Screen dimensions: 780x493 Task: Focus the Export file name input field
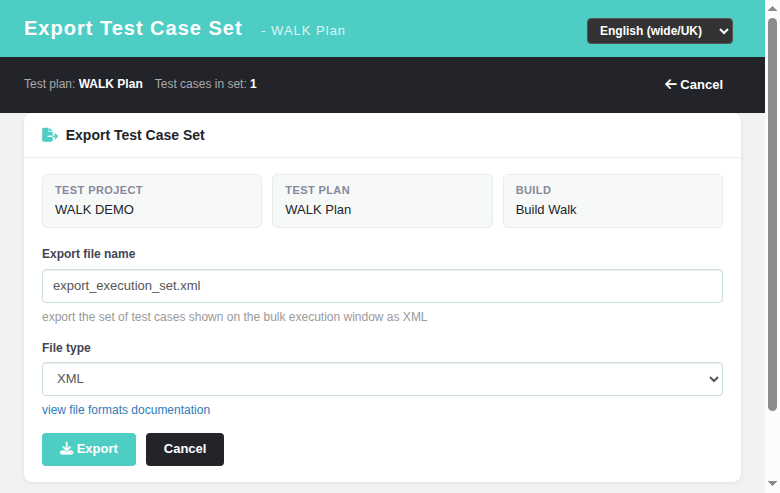coord(382,286)
